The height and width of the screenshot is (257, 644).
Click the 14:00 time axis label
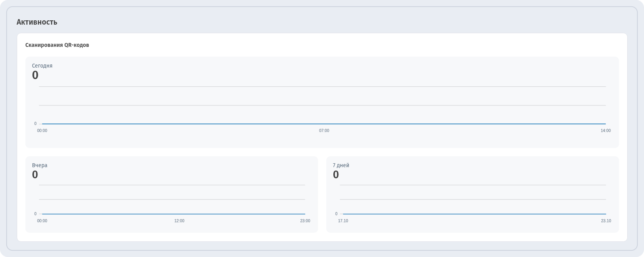pyautogui.click(x=606, y=130)
